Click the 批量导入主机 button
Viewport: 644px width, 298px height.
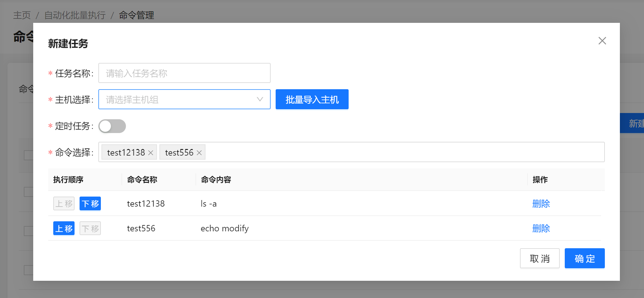(312, 100)
